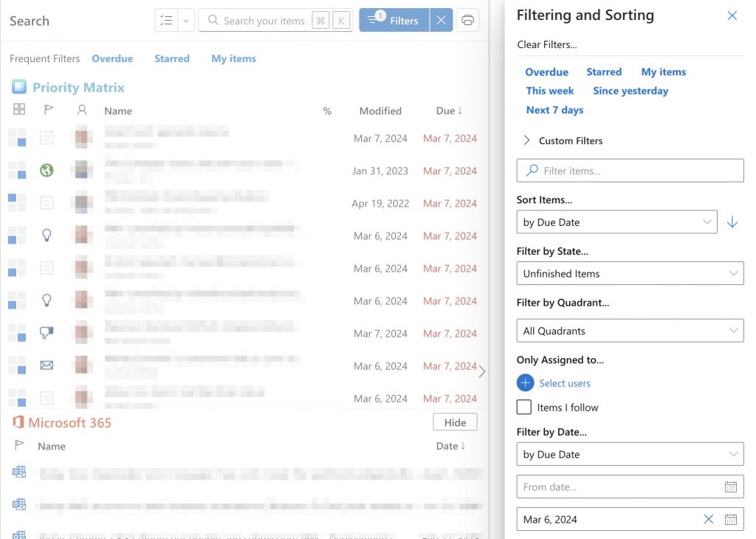756x539 pixels.
Task: Open the Filter by State dropdown
Action: tap(629, 273)
